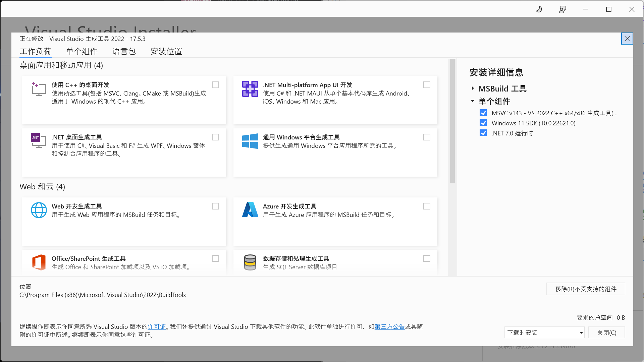Click the 数据存储和处理生成工具 database icon
The height and width of the screenshot is (362, 644).
coord(250,262)
